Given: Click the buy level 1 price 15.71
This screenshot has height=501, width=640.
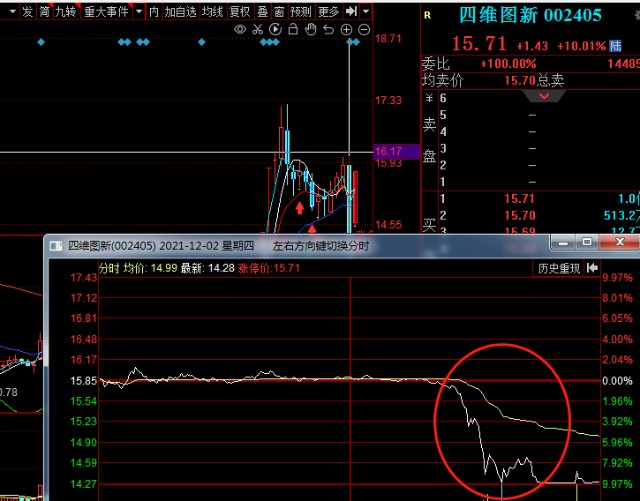Looking at the screenshot, I should point(519,199).
